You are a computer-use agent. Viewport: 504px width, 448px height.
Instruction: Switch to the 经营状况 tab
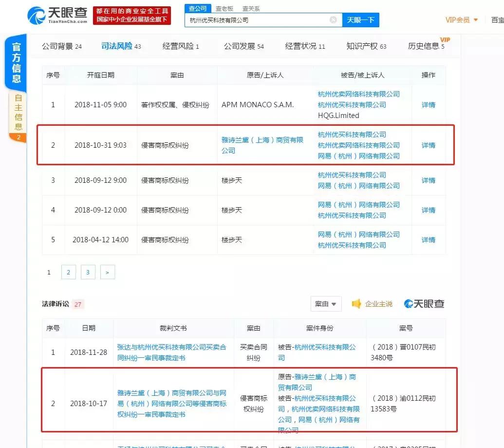[301, 45]
